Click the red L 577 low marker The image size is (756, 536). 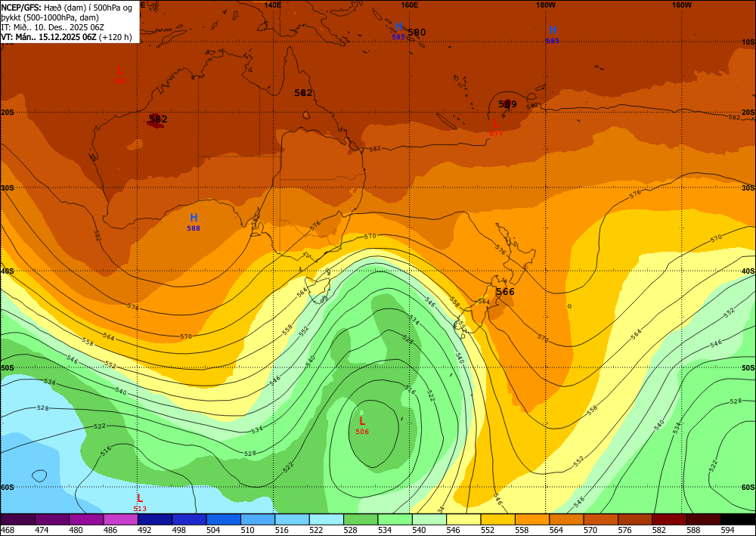click(x=496, y=128)
